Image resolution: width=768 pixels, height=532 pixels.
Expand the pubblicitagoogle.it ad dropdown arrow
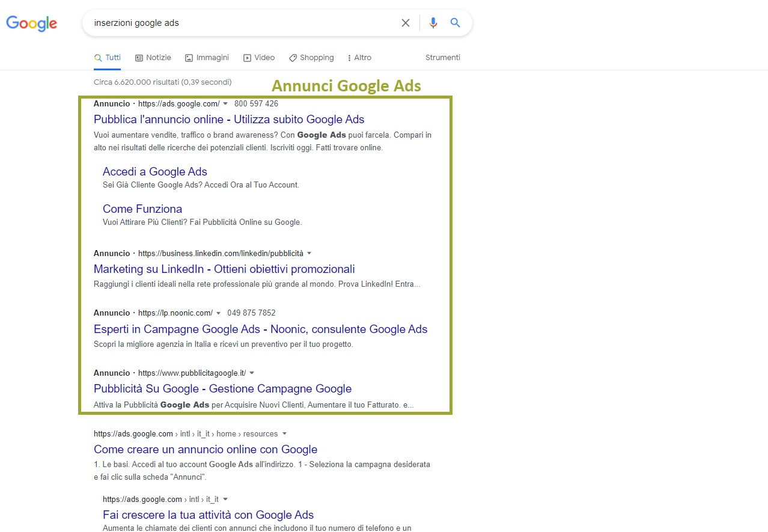[252, 373]
